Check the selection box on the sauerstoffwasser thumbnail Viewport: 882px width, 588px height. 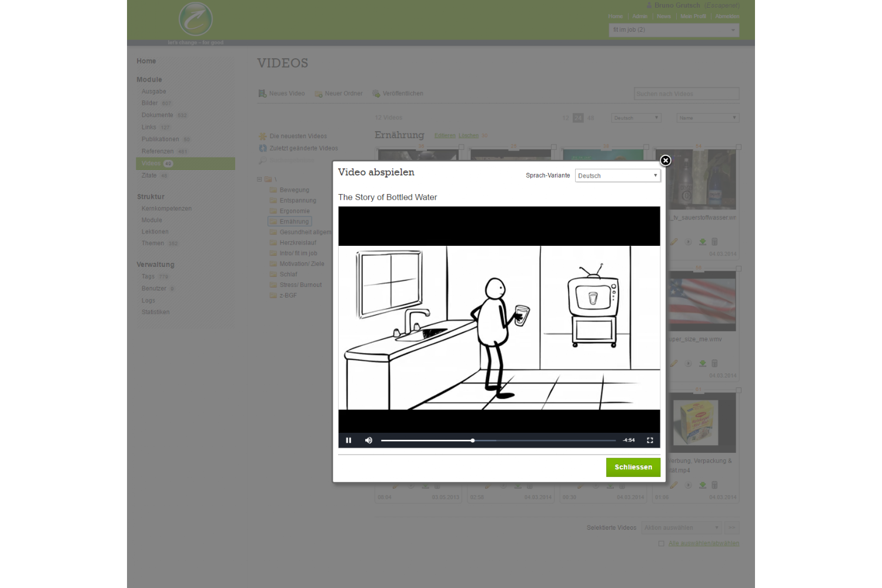739,147
